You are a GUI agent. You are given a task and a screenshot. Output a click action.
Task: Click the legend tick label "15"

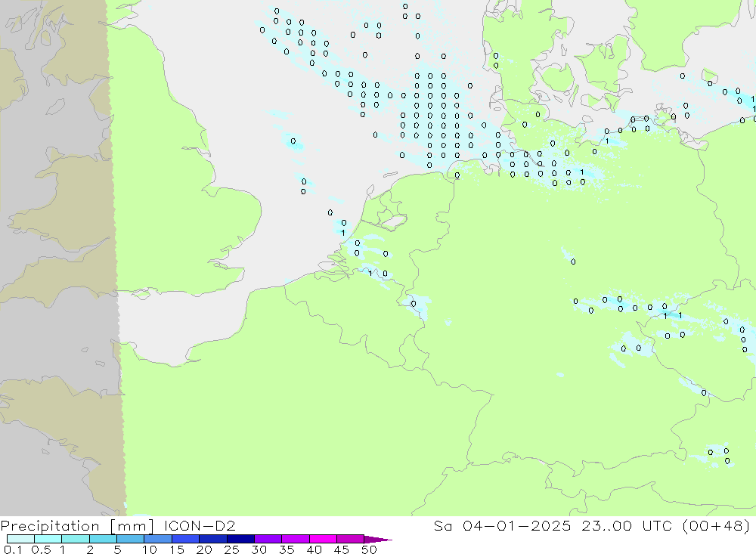point(176,550)
